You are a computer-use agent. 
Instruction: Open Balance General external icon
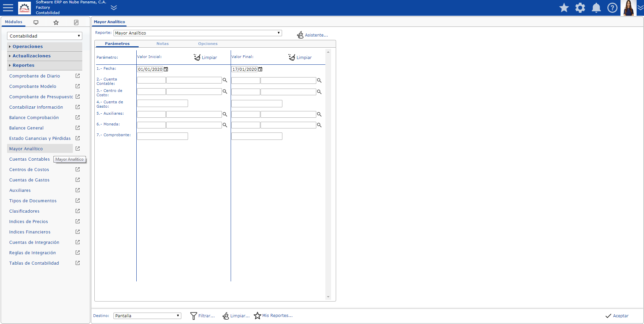tap(78, 128)
